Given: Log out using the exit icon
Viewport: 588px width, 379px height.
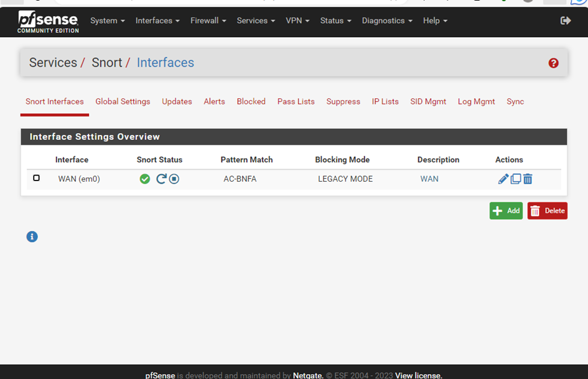Looking at the screenshot, I should coord(565,20).
